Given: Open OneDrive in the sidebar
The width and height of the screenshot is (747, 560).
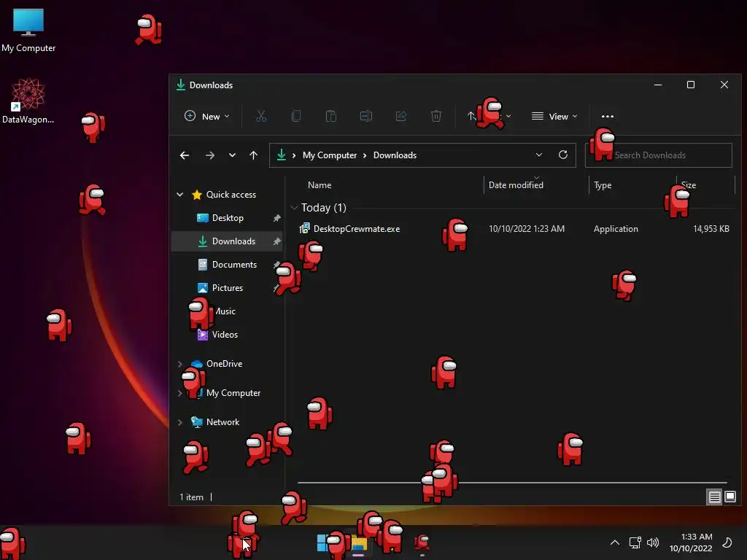Looking at the screenshot, I should pyautogui.click(x=224, y=363).
